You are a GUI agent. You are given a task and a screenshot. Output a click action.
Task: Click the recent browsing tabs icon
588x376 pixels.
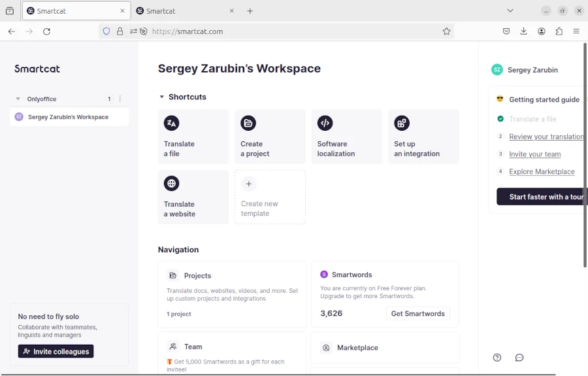(10, 11)
